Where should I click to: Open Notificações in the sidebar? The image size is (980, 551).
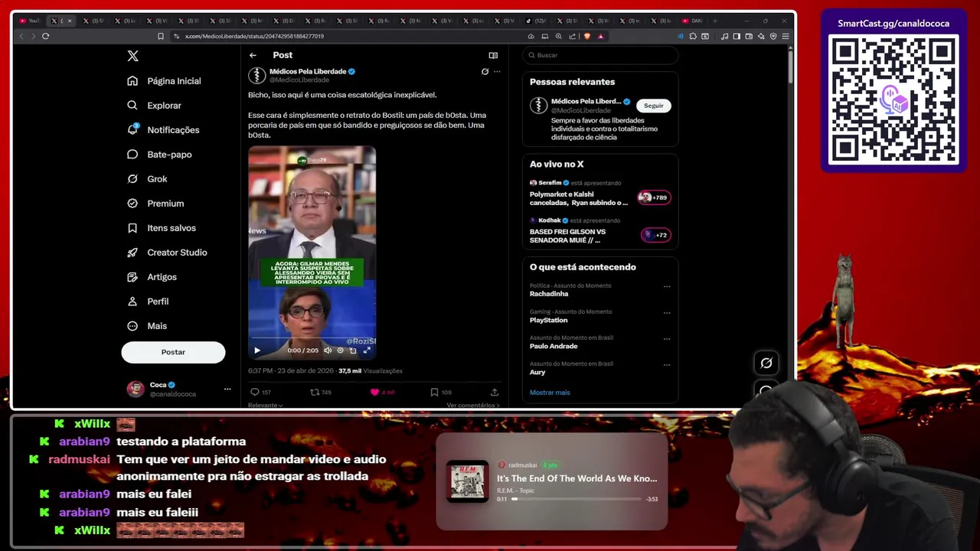pos(163,130)
